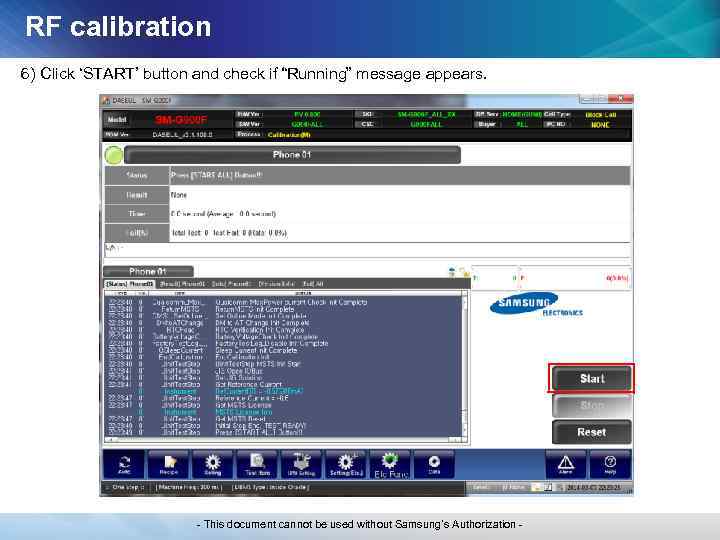
Task: Switch to the [Version Info] tab
Action: coord(276,284)
